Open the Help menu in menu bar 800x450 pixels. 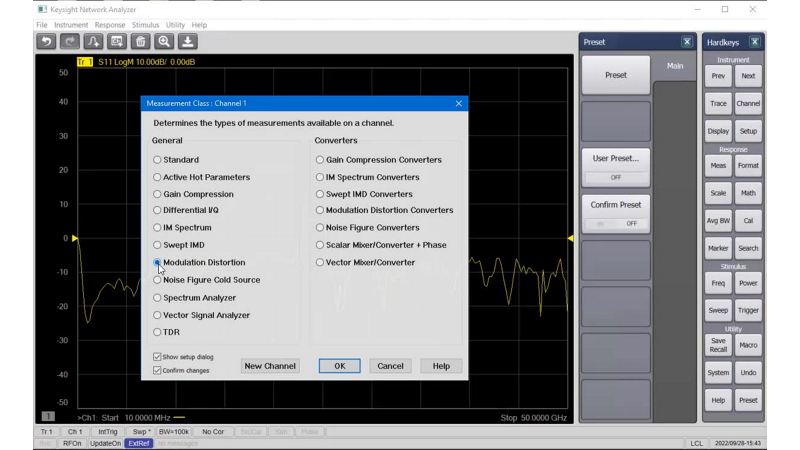click(x=199, y=24)
